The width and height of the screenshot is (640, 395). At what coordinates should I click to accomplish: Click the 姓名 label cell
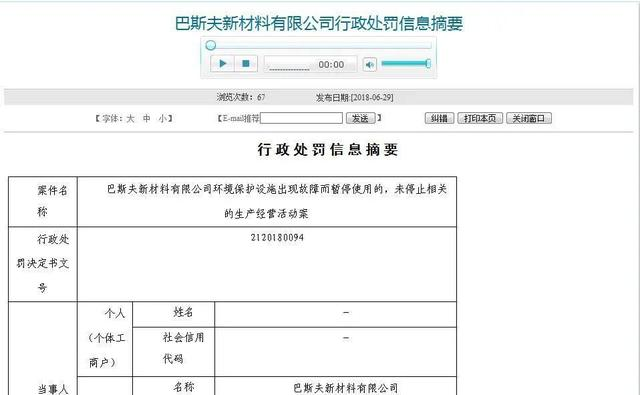174,314
